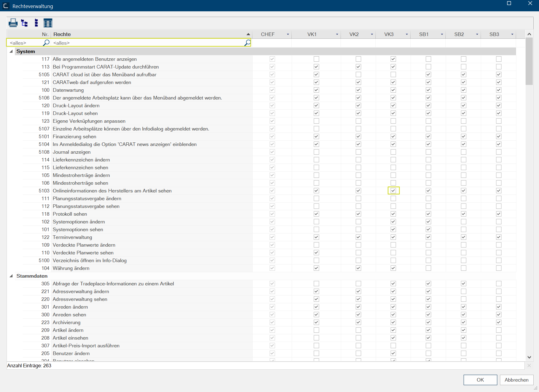Click the collapse tree structure icon
Screen dimensions: 539x392
(x=36, y=23)
